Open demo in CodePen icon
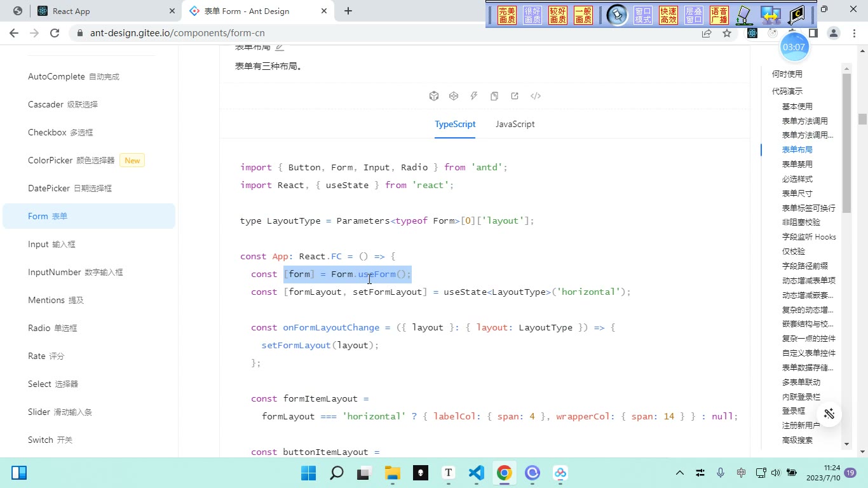The width and height of the screenshot is (868, 488). (454, 96)
